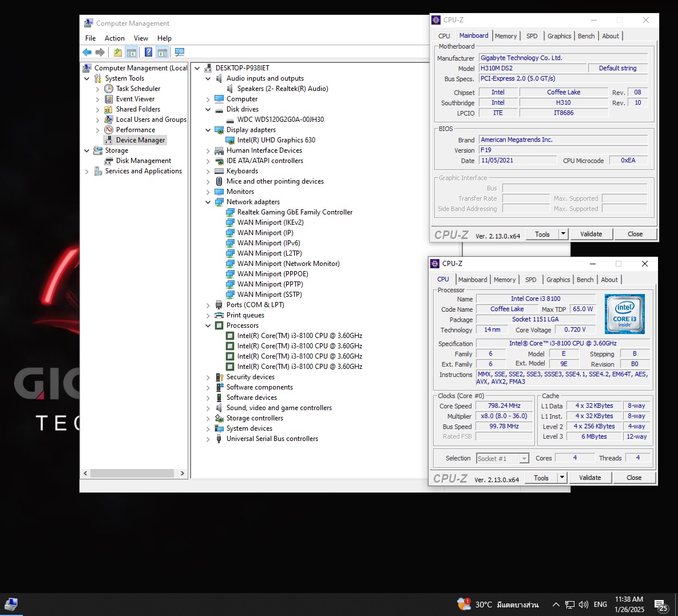Image resolution: width=678 pixels, height=616 pixels.
Task: Click the horizontal scrollbar of the console tree
Action: coord(132,474)
